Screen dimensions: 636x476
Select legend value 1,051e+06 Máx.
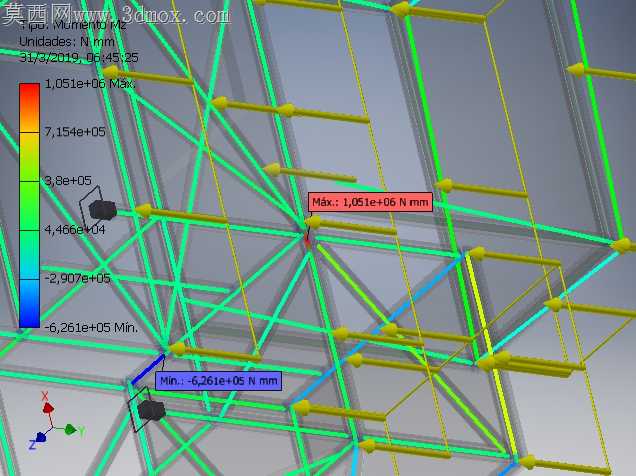point(90,84)
